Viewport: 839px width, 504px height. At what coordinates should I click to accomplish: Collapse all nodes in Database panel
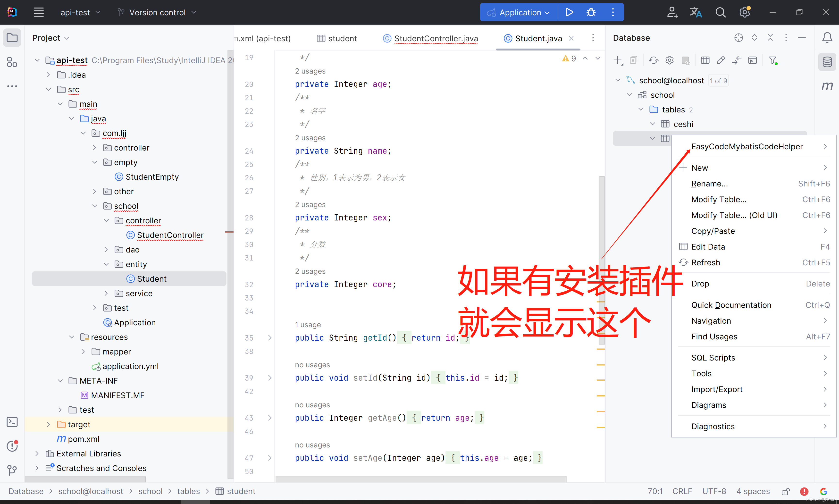(770, 38)
